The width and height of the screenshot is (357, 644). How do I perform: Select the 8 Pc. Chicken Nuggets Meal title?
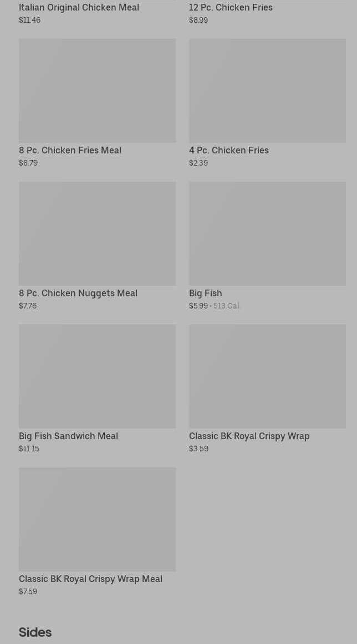click(x=78, y=293)
